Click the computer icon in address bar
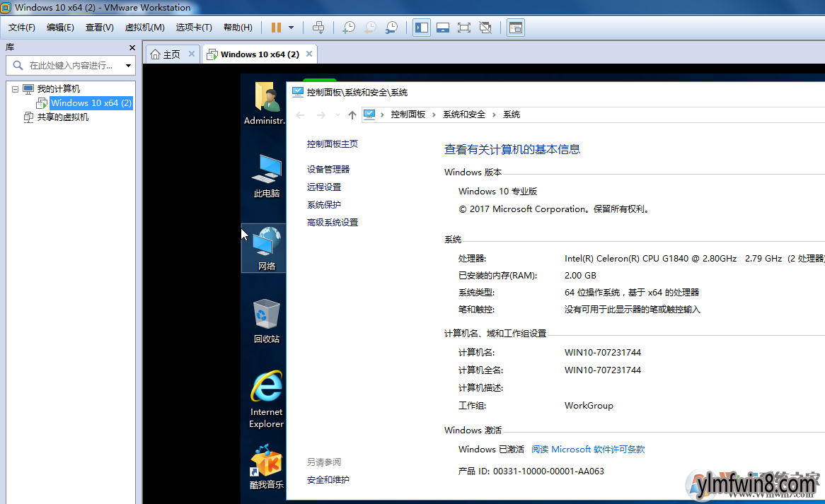The width and height of the screenshot is (825, 504). pos(369,114)
